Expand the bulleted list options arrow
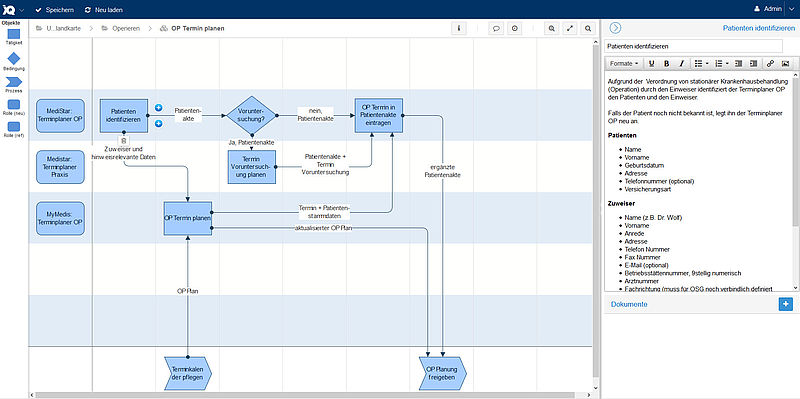 tap(708, 64)
